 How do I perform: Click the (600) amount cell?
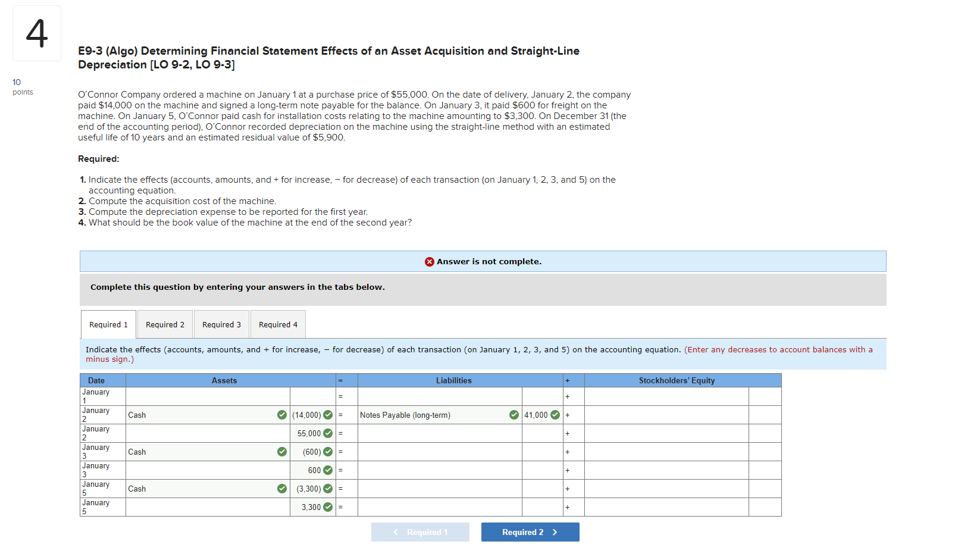pyautogui.click(x=312, y=452)
